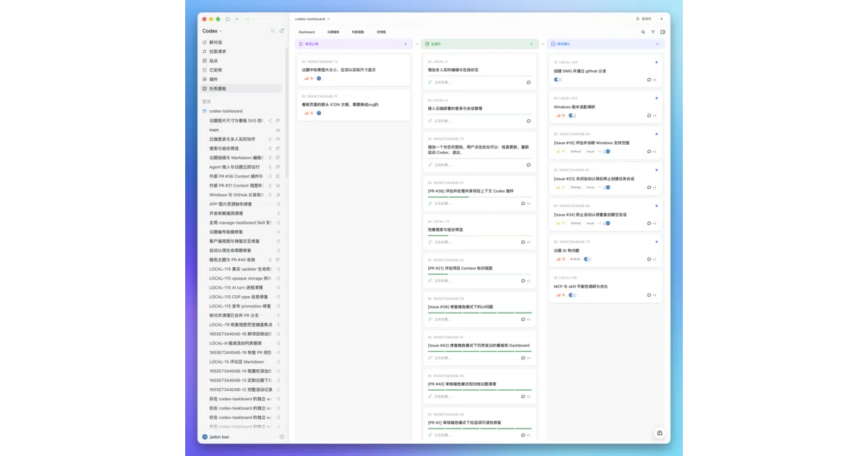
Task: Switch to the 甘特图 tab
Action: [381, 32]
